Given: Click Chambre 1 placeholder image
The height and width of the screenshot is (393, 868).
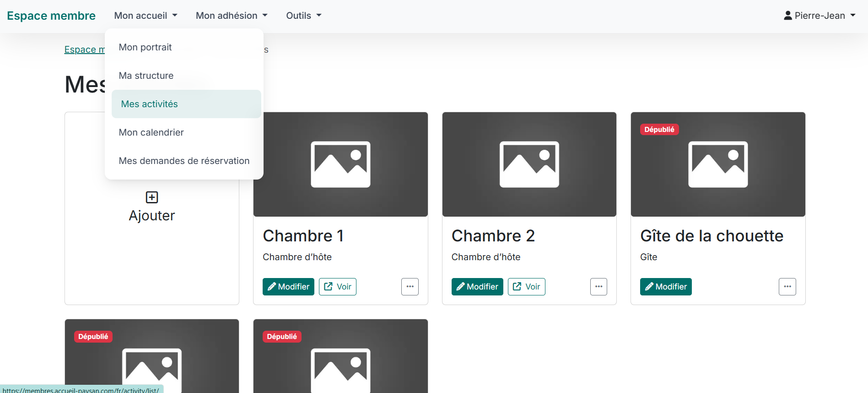Looking at the screenshot, I should (x=340, y=164).
